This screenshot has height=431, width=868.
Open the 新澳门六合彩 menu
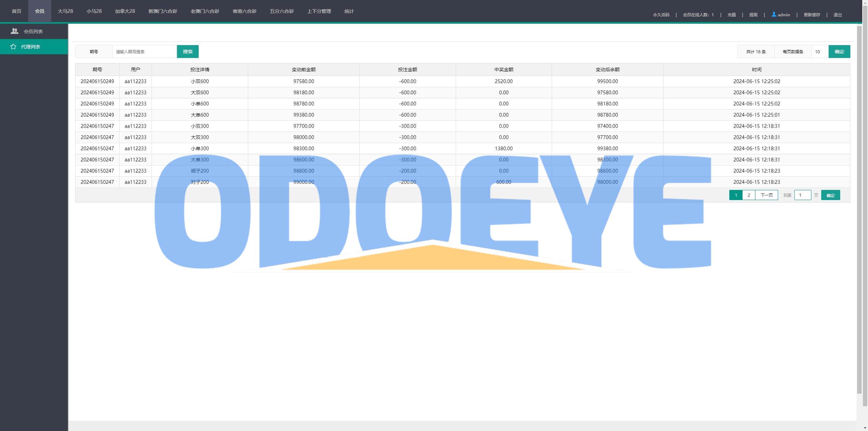pyautogui.click(x=163, y=11)
